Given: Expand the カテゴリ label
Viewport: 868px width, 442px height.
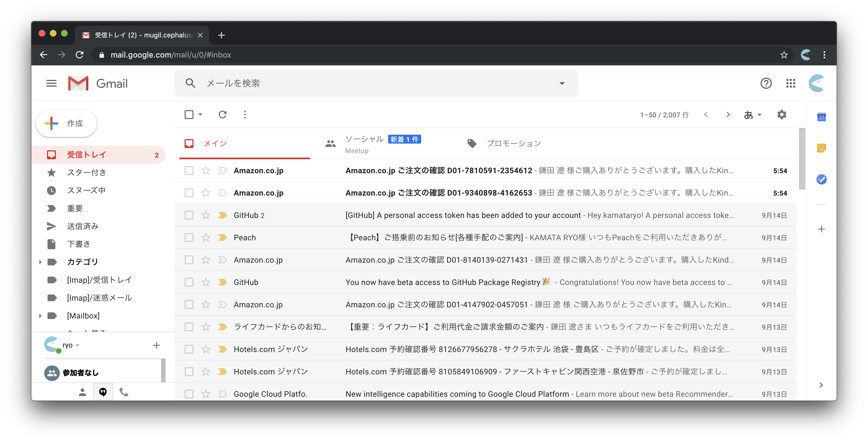Looking at the screenshot, I should (x=40, y=262).
